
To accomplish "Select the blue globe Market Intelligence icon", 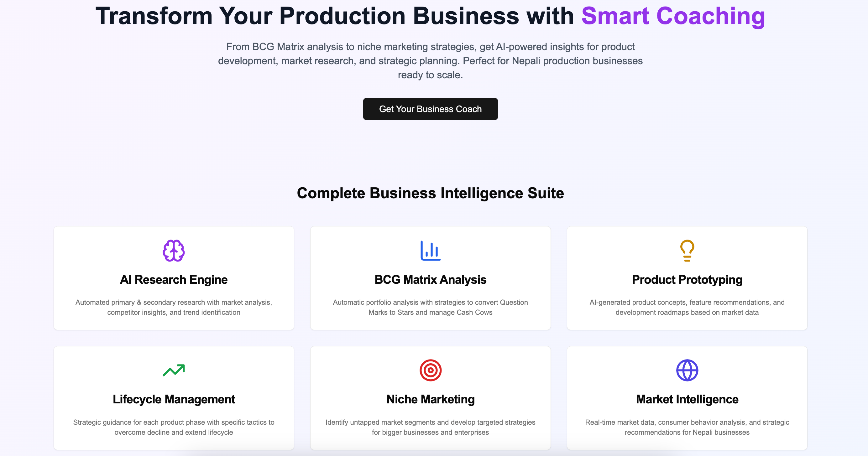I will click(687, 370).
